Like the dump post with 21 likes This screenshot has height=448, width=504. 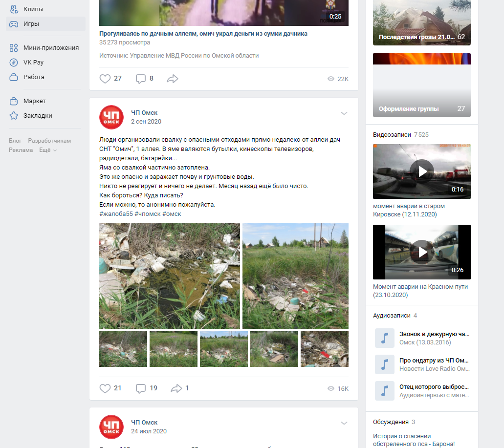[x=105, y=388]
